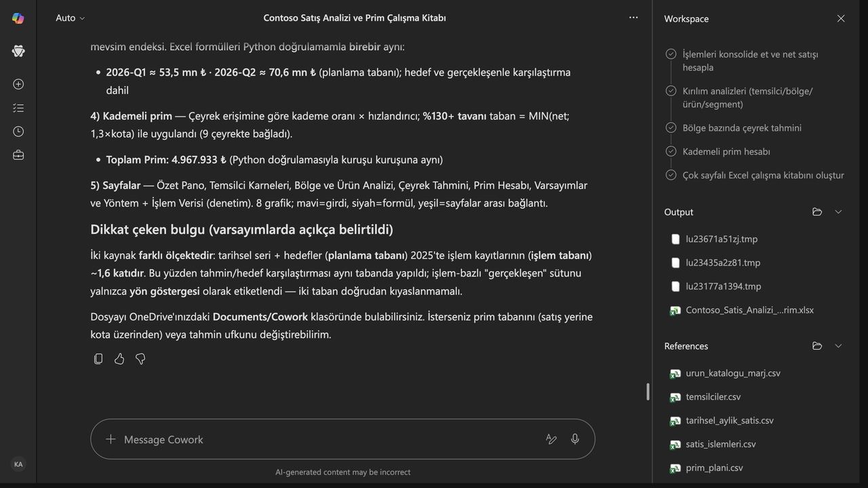The image size is (868, 488).
Task: Click the pen edit icon in message box
Action: click(551, 439)
